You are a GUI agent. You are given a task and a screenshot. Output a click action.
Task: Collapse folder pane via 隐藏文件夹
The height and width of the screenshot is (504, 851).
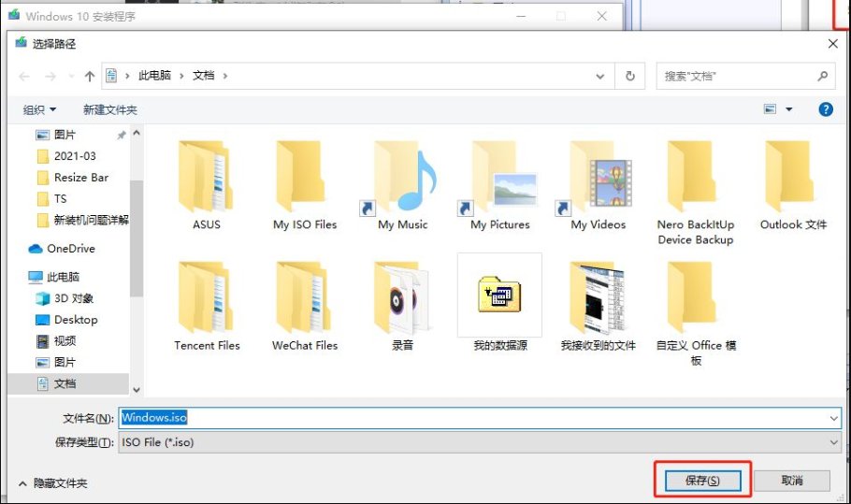click(x=53, y=483)
